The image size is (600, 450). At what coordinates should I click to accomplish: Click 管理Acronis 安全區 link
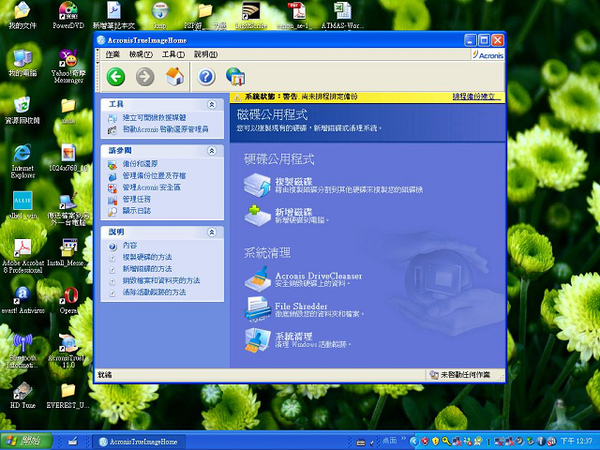click(x=152, y=187)
